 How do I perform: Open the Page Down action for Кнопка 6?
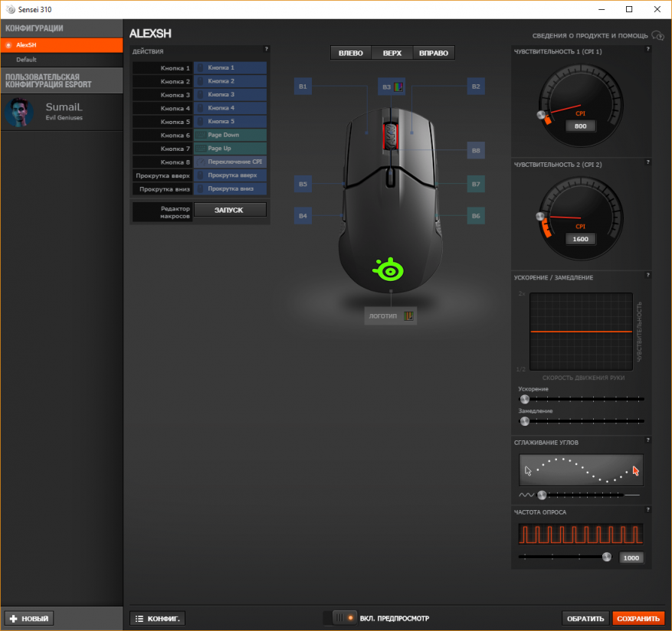[230, 135]
